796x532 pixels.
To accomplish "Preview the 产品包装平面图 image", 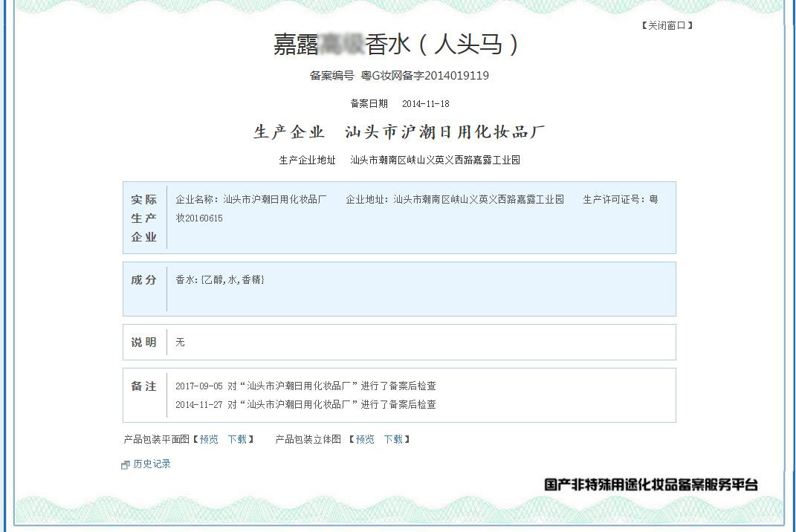I will 209,439.
